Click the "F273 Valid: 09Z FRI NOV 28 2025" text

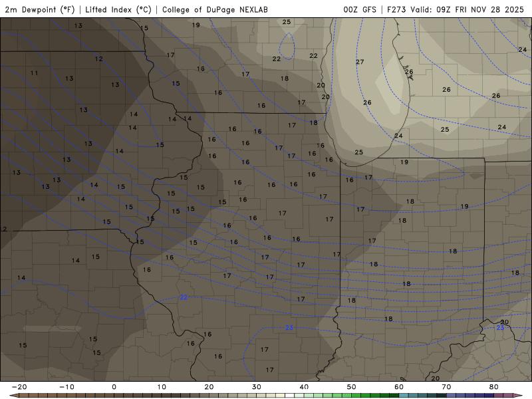tap(456, 9)
